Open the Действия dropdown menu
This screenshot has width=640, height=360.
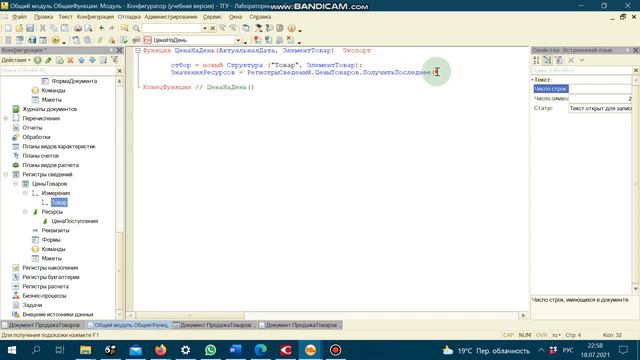coord(16,60)
